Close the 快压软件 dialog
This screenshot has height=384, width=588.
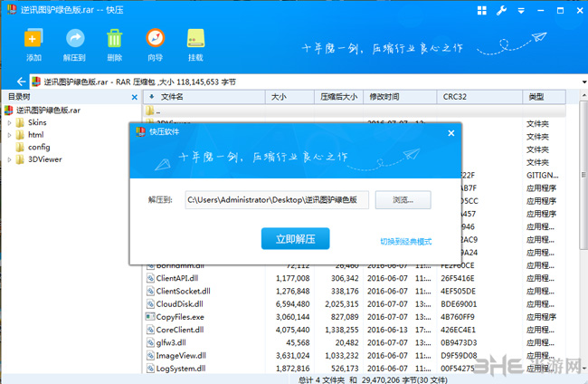[x=451, y=133]
